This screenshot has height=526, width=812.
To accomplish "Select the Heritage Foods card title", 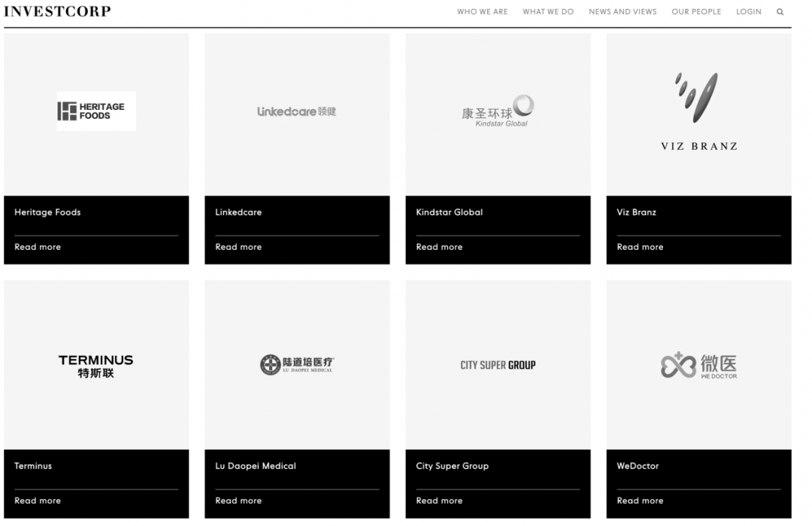I will coord(47,212).
